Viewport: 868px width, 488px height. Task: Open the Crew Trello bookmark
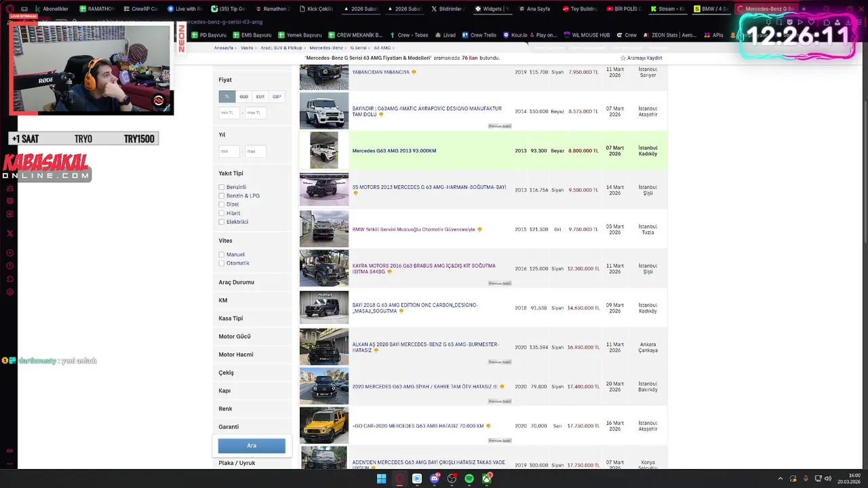click(479, 35)
